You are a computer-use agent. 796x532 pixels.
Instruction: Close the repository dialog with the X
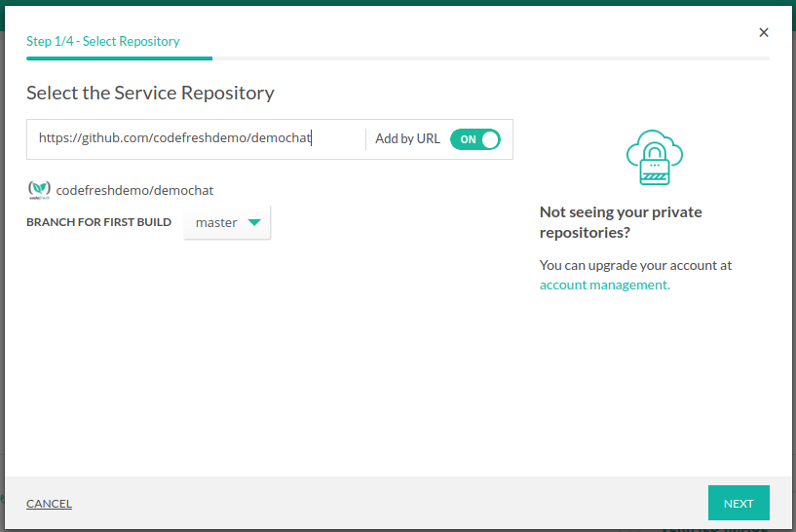(764, 32)
